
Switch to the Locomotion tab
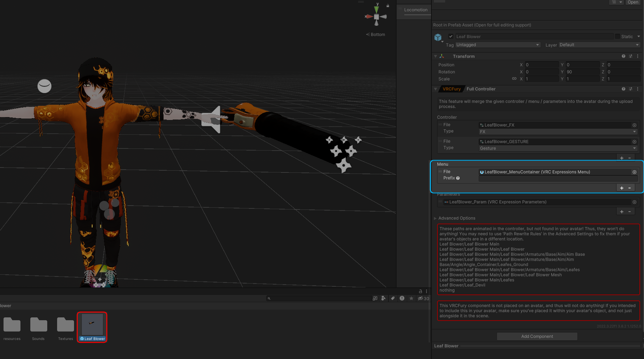[416, 10]
